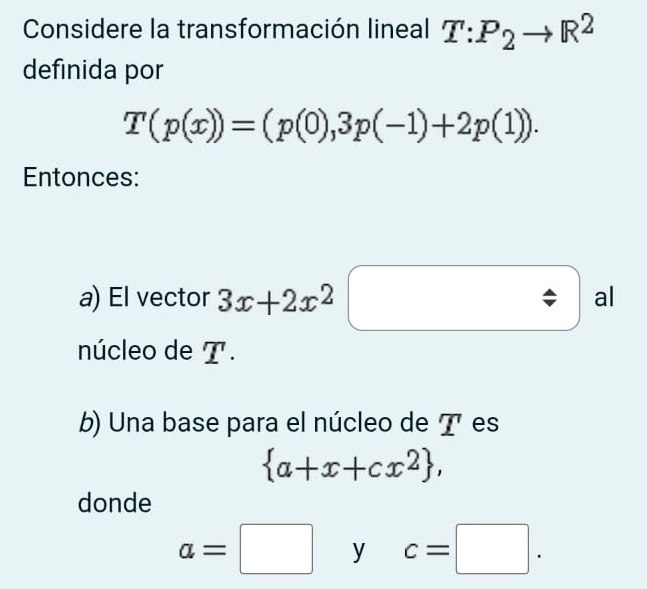Click the word "Entonces:"

[x=81, y=178]
